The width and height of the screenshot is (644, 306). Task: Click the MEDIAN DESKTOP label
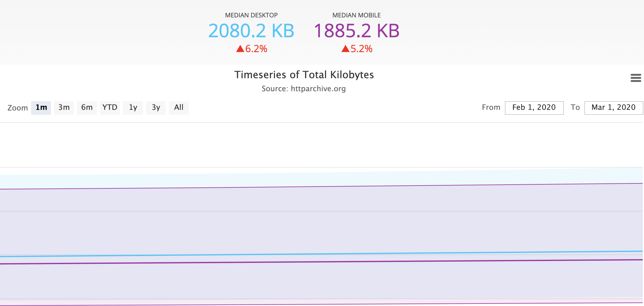[x=252, y=15]
